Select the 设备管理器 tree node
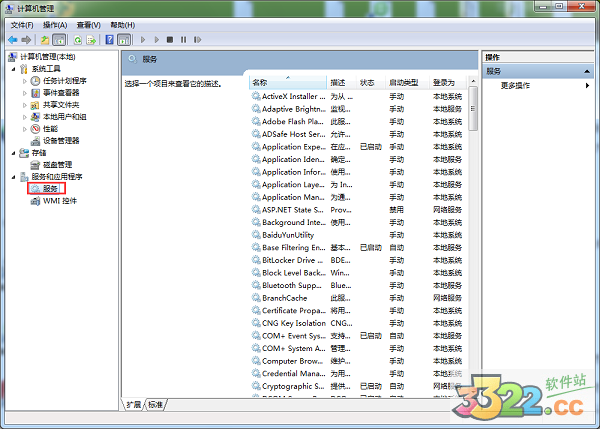This screenshot has height=429, width=600. point(61,140)
